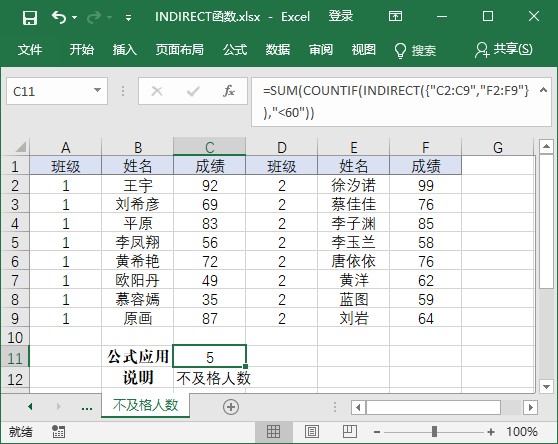Switch to the 页面布局 ribbon tab
558x444 pixels.
pyautogui.click(x=180, y=49)
